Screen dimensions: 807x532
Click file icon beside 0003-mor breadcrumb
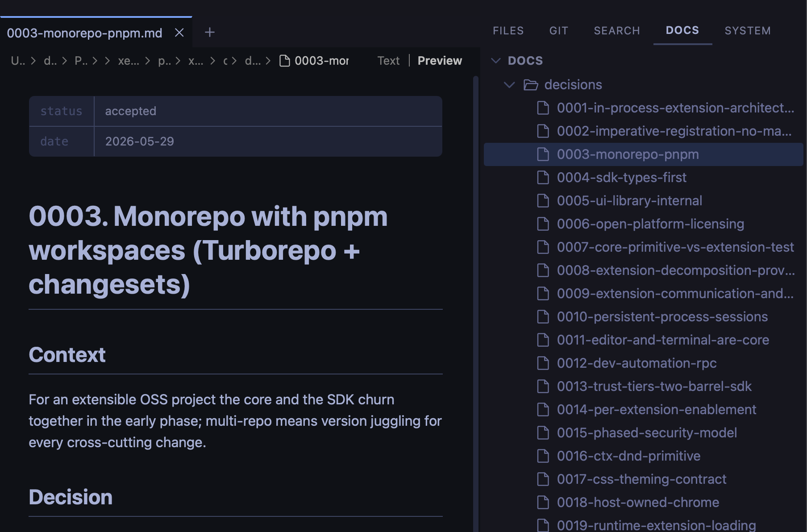point(284,61)
